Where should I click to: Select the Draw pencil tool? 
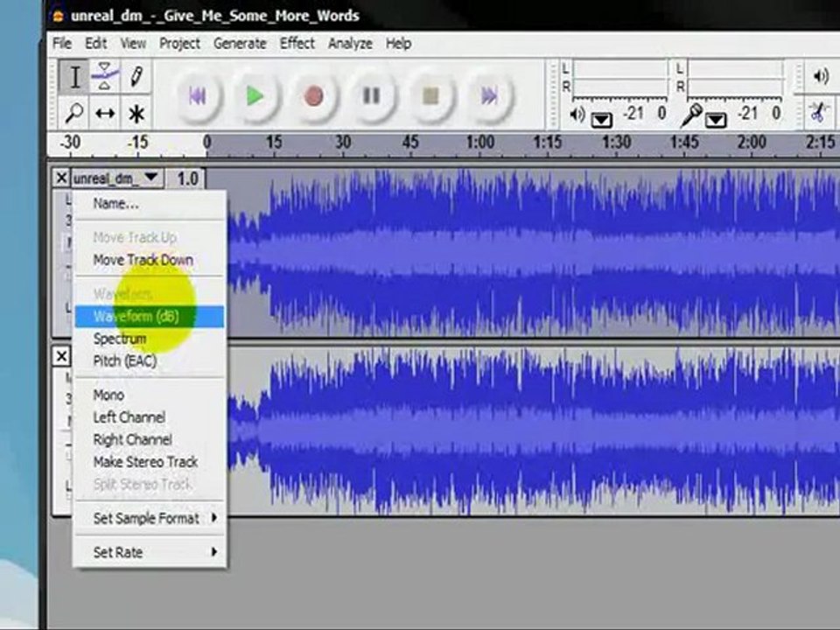pos(136,77)
